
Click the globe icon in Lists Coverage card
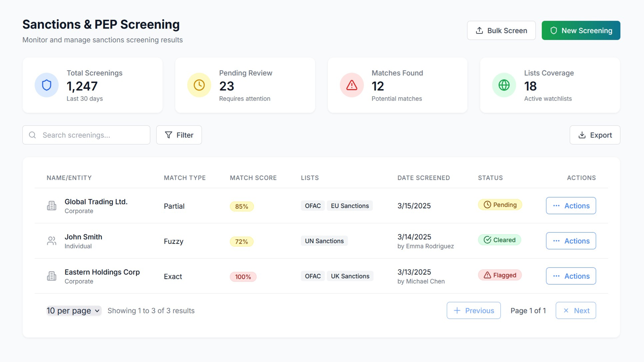(504, 85)
